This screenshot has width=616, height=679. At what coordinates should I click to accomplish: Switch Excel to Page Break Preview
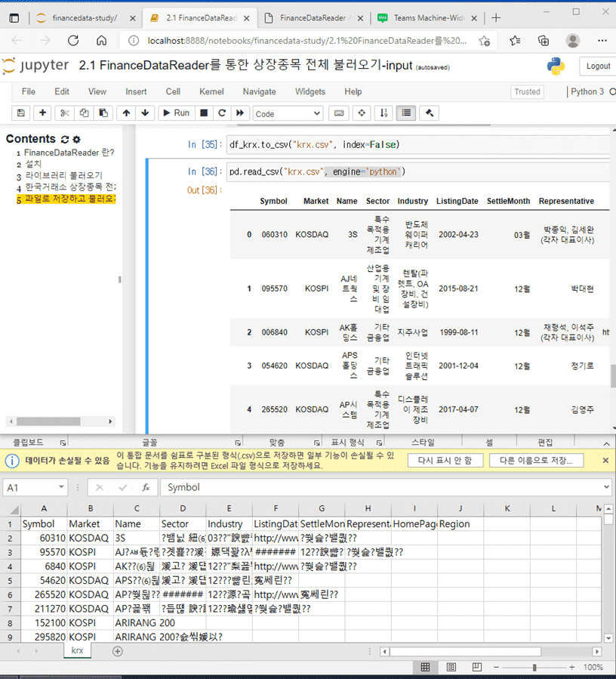[476, 668]
